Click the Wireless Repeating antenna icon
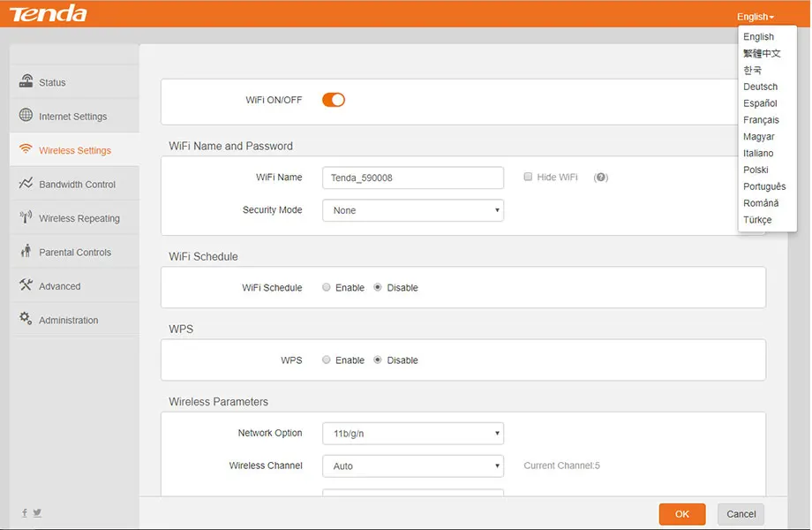The height and width of the screenshot is (530, 812). point(26,217)
